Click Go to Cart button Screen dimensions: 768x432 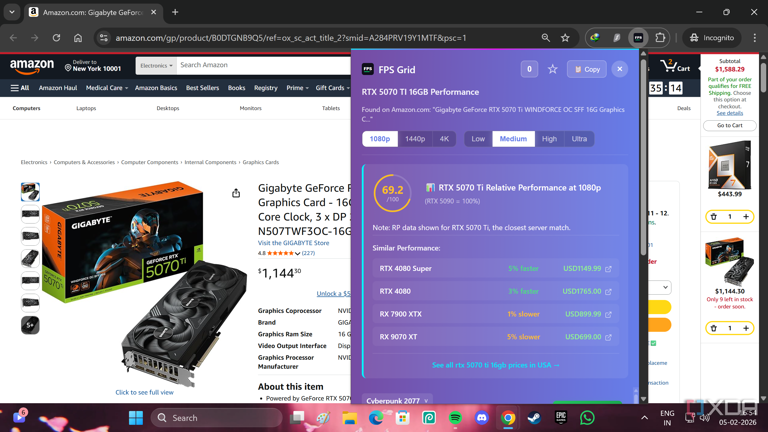(730, 125)
